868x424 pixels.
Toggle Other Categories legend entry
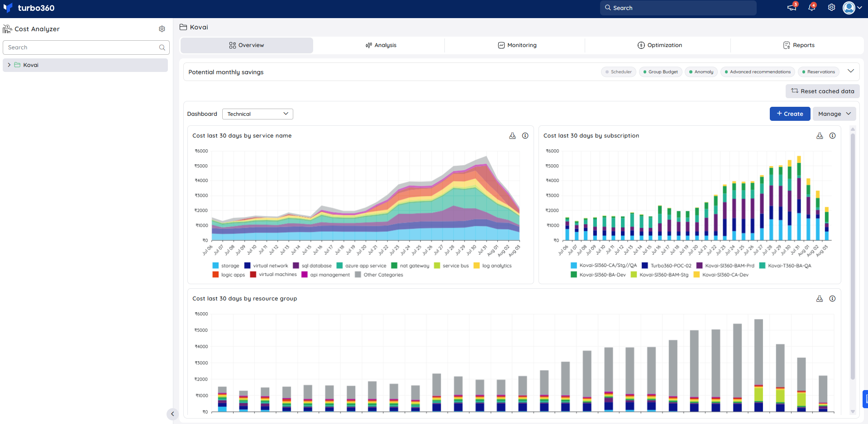[x=379, y=275]
